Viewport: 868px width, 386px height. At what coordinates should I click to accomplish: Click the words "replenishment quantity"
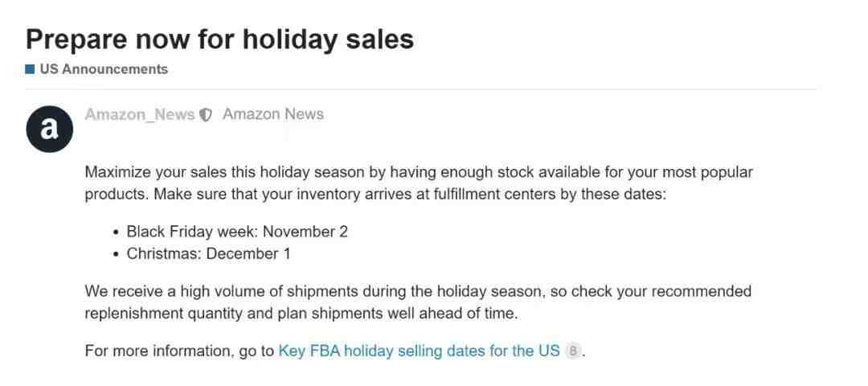pyautogui.click(x=163, y=314)
